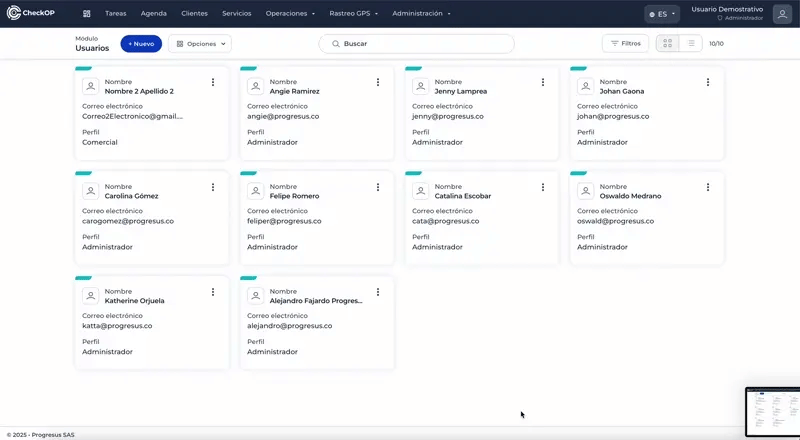Click email oswald@progresus.co
This screenshot has width=800, height=440.
pos(616,221)
